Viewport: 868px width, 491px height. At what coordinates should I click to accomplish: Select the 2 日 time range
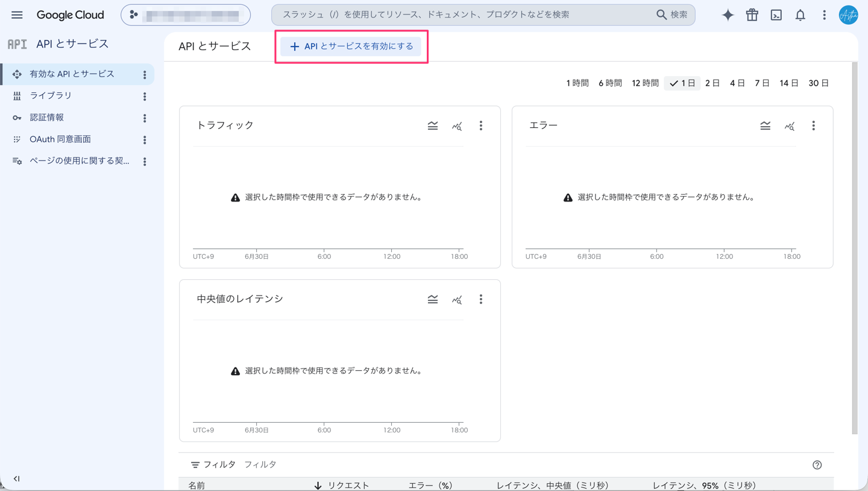click(x=712, y=83)
